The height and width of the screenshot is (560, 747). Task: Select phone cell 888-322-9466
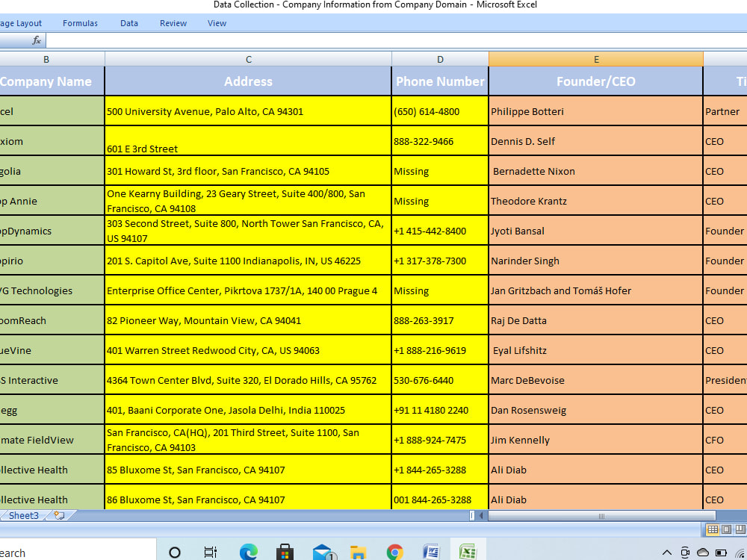(440, 141)
